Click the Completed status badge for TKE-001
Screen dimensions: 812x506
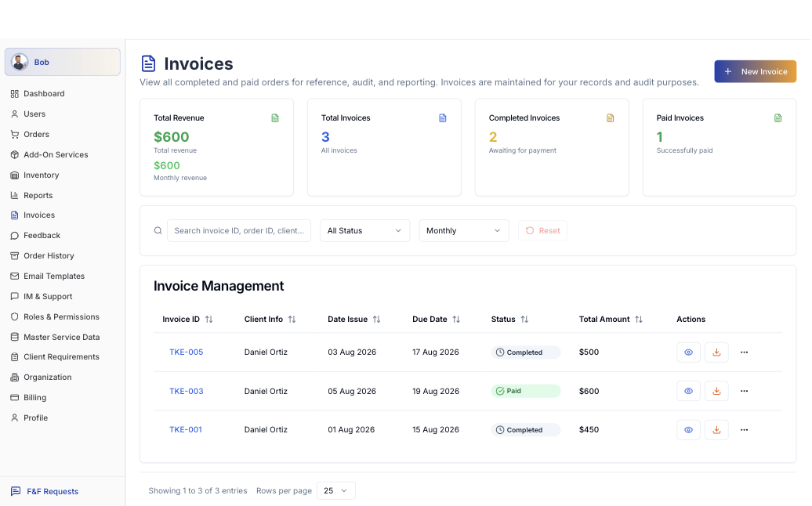526,430
